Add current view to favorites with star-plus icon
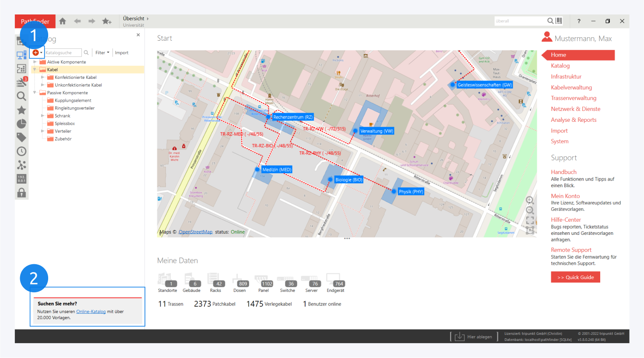Screen dimensions: 644x358 pos(106,21)
